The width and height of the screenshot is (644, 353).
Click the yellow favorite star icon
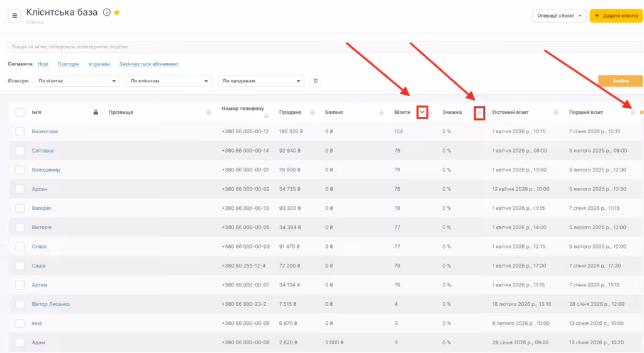[x=117, y=13]
